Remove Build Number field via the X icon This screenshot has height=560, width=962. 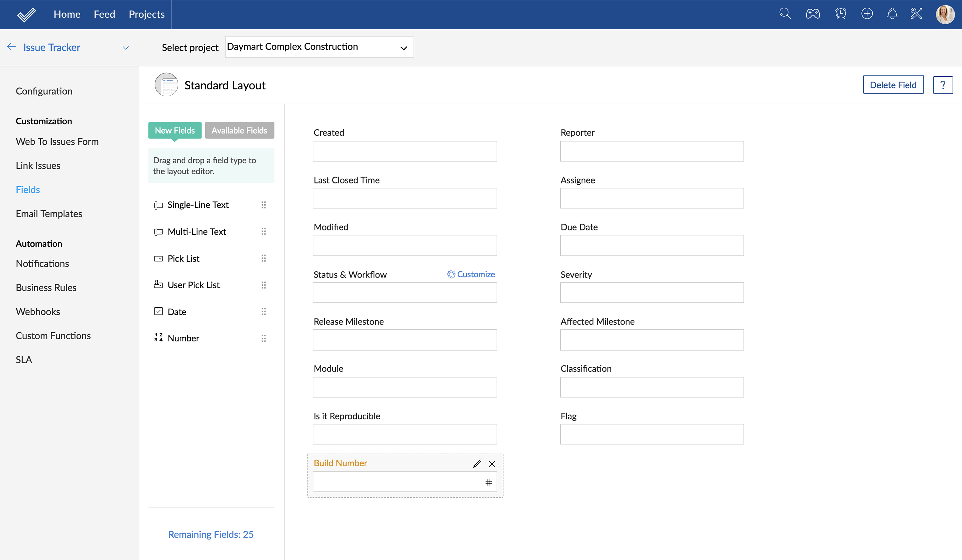(x=492, y=464)
